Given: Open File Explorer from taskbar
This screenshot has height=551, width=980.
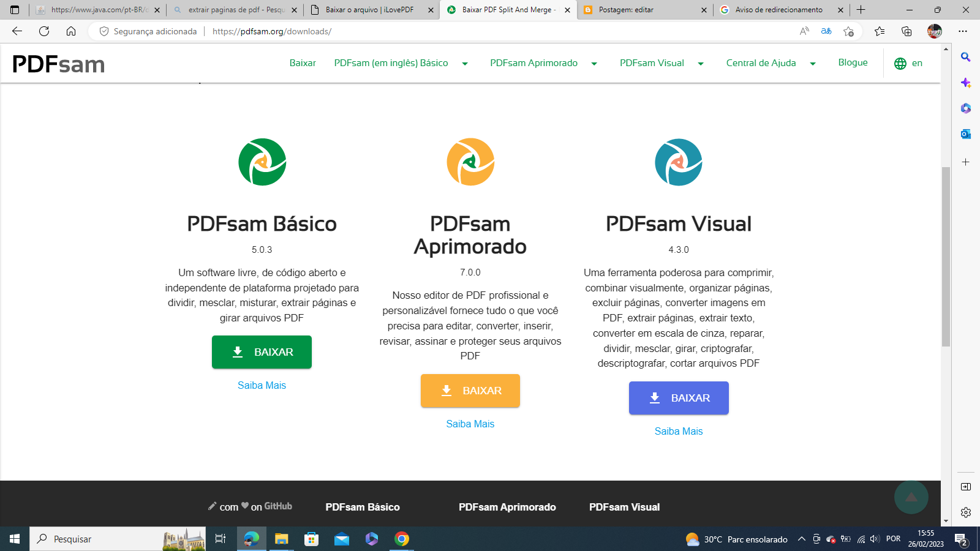Looking at the screenshot, I should click(281, 539).
